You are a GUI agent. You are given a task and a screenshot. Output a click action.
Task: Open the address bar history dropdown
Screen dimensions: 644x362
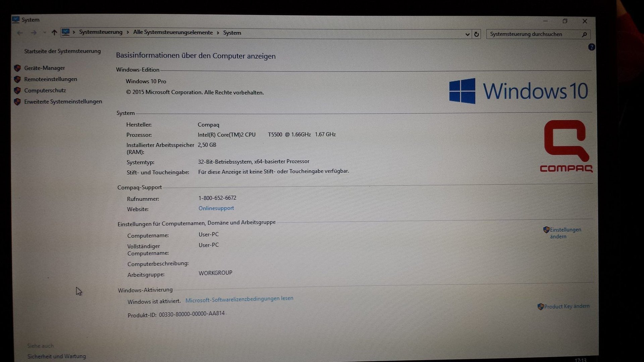(467, 34)
